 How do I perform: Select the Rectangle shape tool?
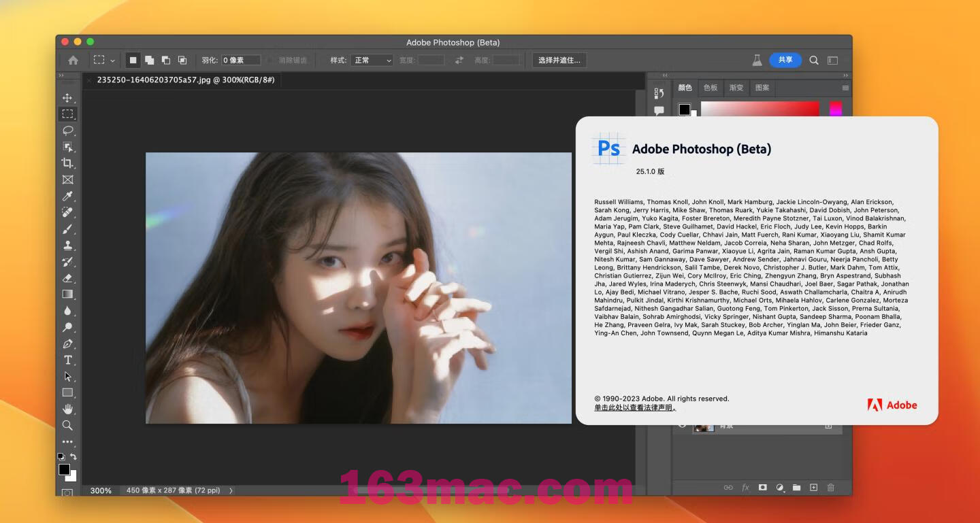coord(67,392)
